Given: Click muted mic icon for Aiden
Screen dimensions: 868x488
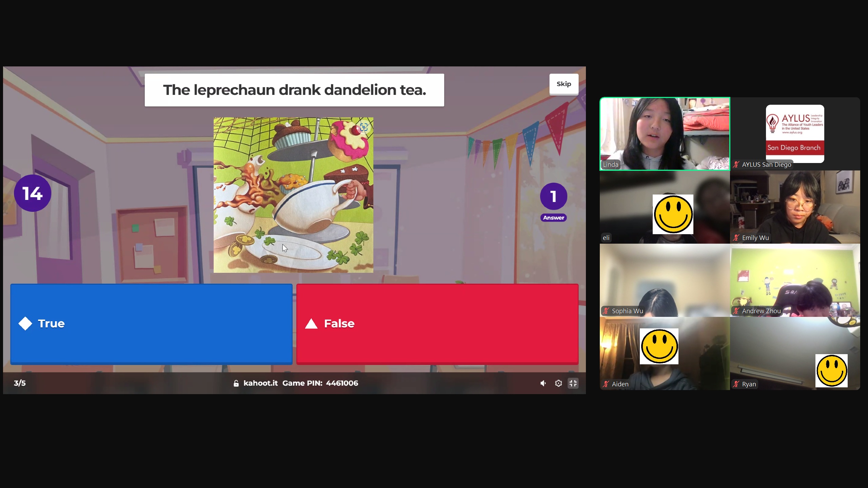Looking at the screenshot, I should point(606,384).
